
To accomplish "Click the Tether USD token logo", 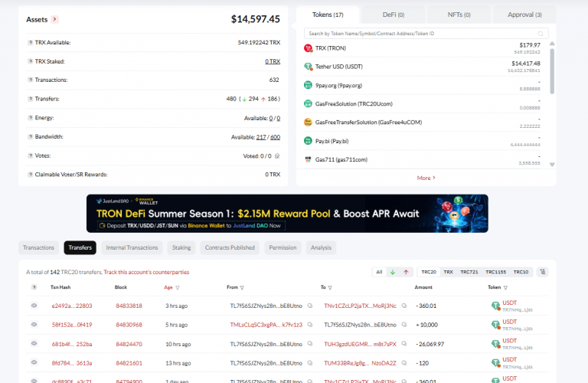I will click(308, 67).
